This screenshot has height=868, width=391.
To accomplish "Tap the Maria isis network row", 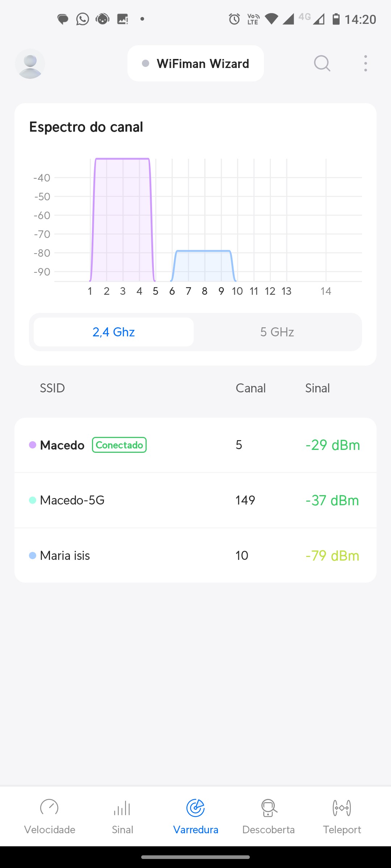I will [x=195, y=556].
